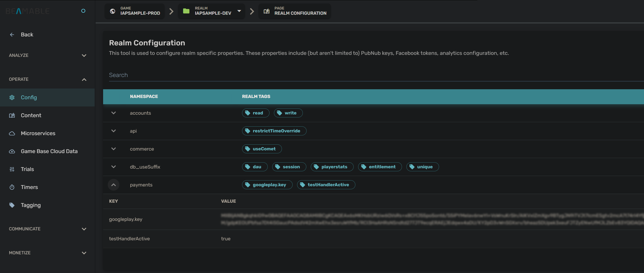The image size is (644, 273).
Task: Collapse the payments namespace row
Action: pos(114,185)
